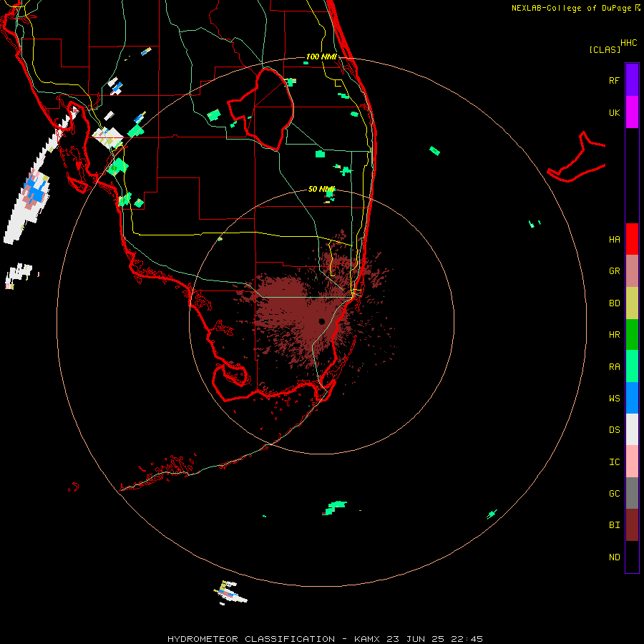
Task: Click the mixed echo below the 100 NMI ring
Action: click(x=230, y=592)
